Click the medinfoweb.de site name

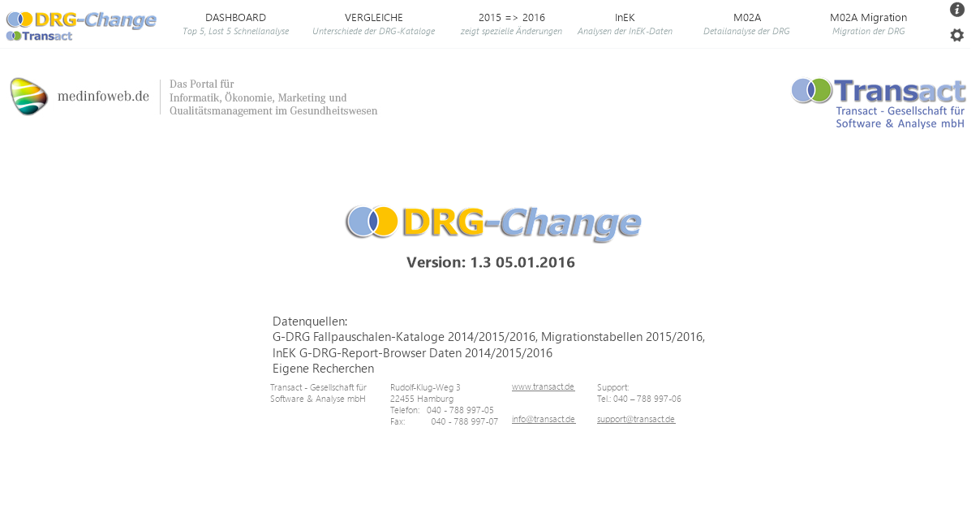tap(103, 97)
